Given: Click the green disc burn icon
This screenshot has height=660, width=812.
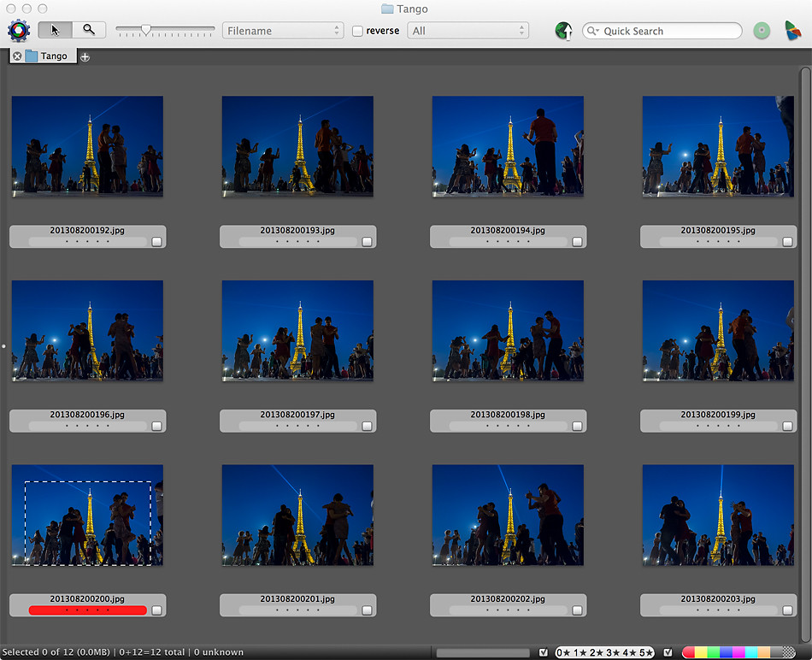Looking at the screenshot, I should 762,31.
